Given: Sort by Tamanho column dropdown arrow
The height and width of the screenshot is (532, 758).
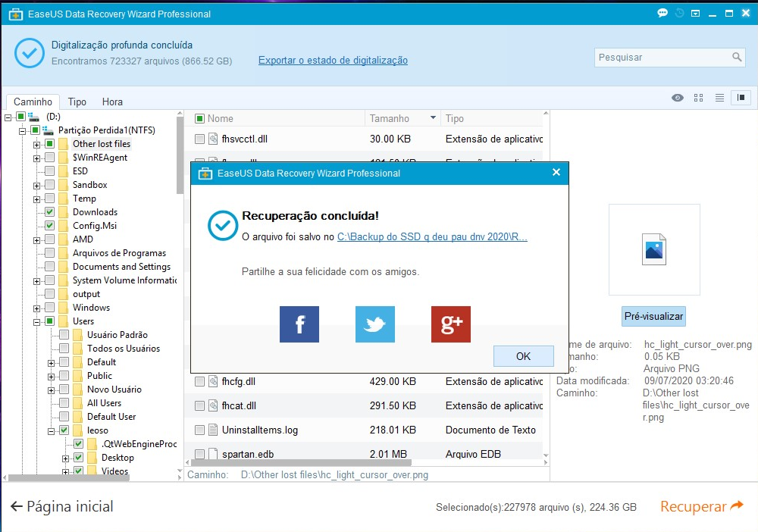Looking at the screenshot, I should pyautogui.click(x=433, y=118).
